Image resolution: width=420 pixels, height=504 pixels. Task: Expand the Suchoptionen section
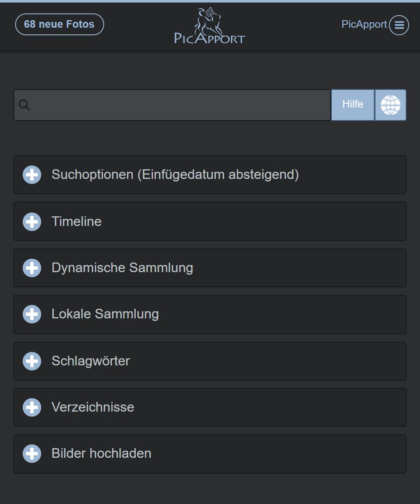pyautogui.click(x=175, y=175)
